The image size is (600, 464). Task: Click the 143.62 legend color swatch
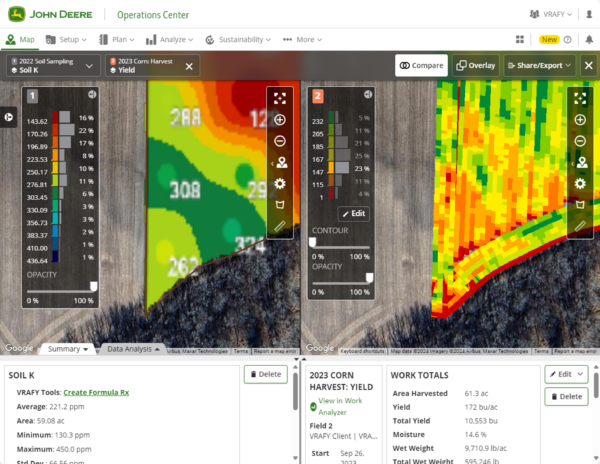click(x=55, y=117)
